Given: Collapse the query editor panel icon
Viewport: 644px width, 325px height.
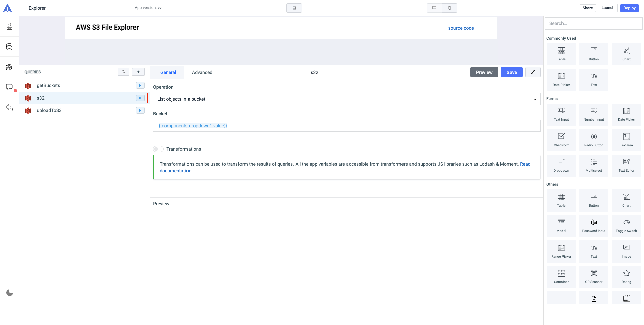Looking at the screenshot, I should 533,72.
